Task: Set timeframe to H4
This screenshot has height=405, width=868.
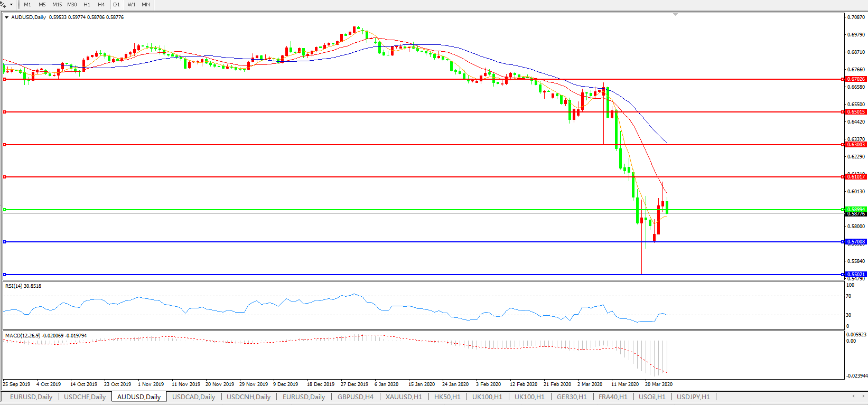Action: [x=101, y=4]
